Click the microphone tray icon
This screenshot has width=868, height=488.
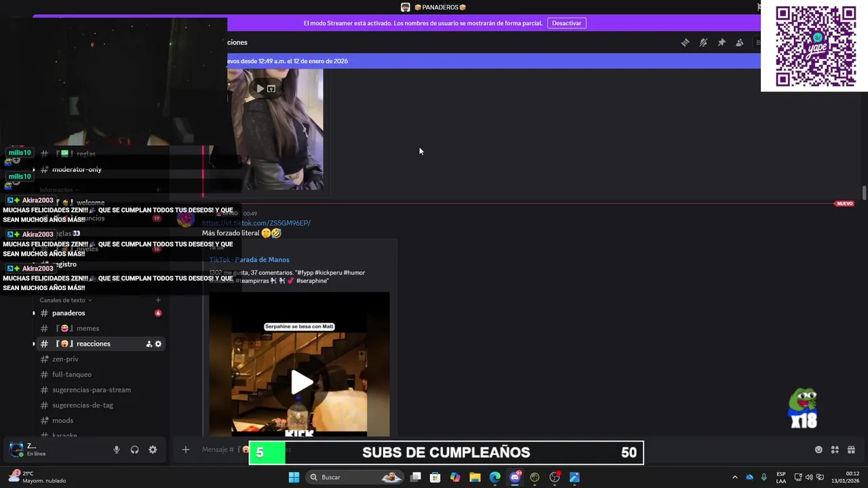pos(764,477)
